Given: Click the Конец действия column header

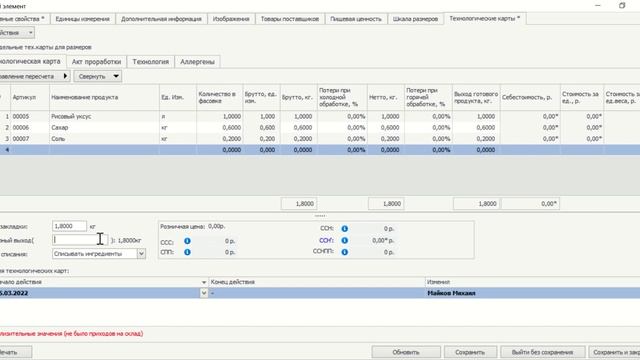Looking at the screenshot, I should (x=317, y=282).
